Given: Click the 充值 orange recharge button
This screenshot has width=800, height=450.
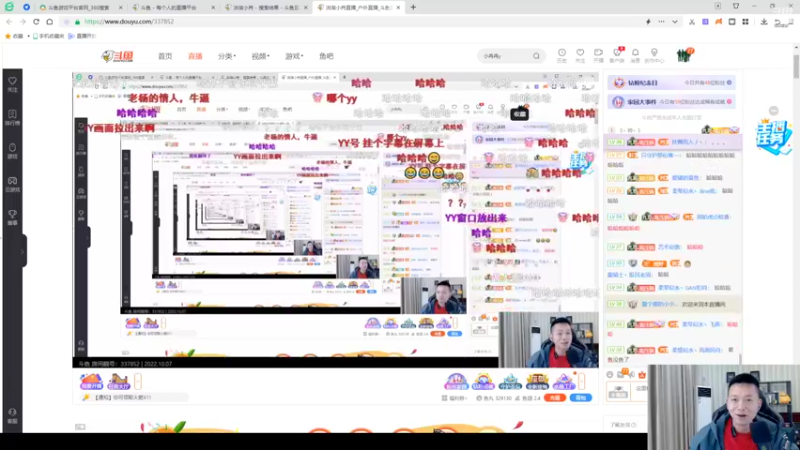Looking at the screenshot, I should pos(555,397).
